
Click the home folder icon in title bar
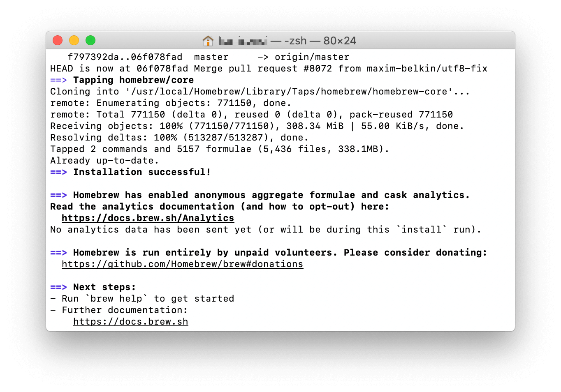coord(208,41)
